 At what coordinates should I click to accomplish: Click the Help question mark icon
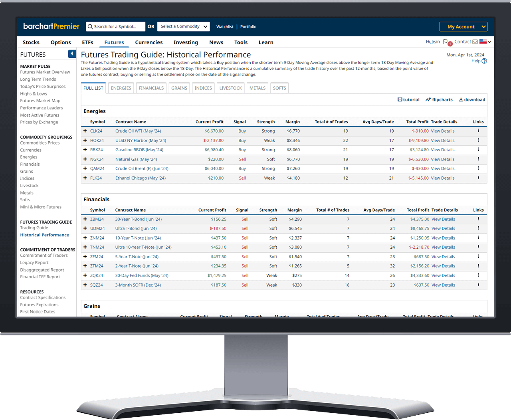(x=484, y=61)
